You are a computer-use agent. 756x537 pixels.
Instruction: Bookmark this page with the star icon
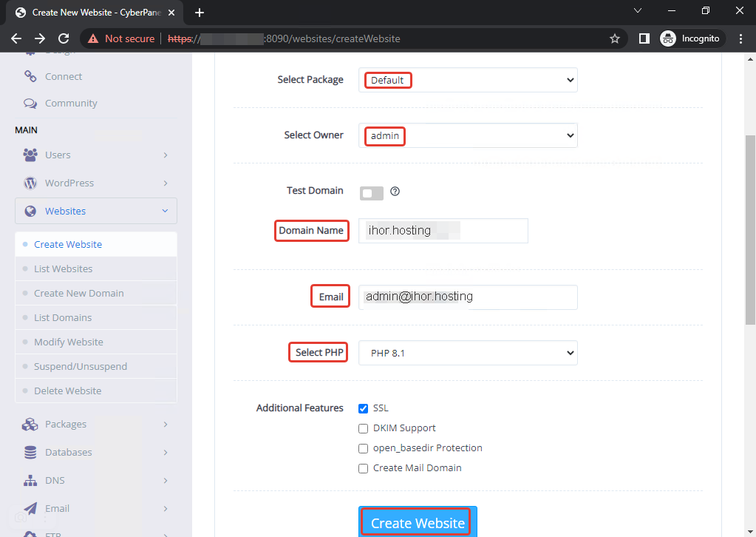[615, 38]
